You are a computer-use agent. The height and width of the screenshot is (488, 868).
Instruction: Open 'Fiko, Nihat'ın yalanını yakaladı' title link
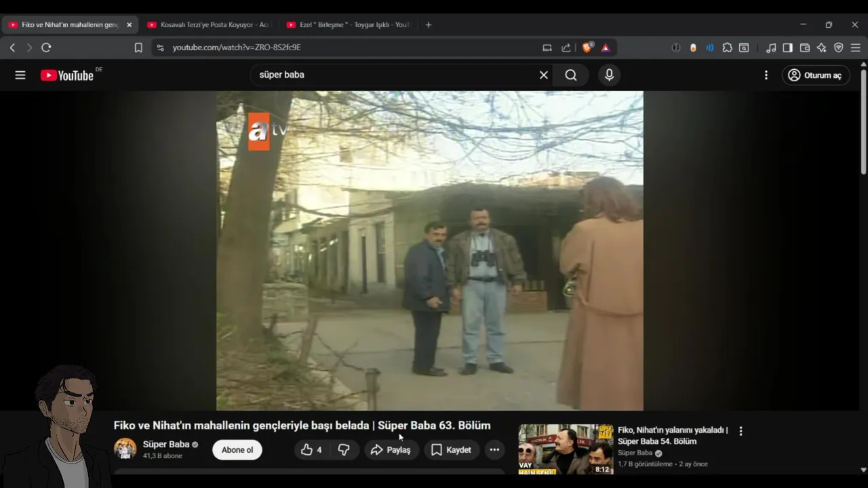[x=673, y=435]
